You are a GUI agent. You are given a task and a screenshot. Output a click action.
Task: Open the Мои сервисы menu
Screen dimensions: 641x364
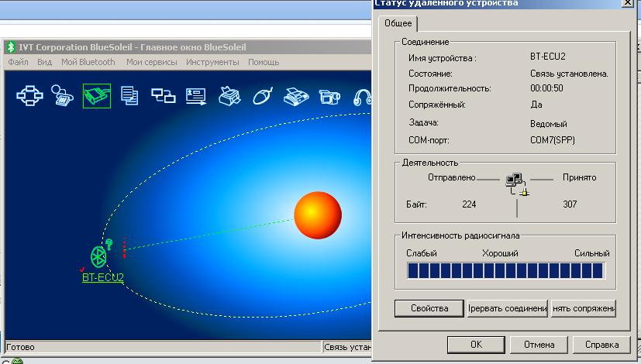tap(151, 62)
